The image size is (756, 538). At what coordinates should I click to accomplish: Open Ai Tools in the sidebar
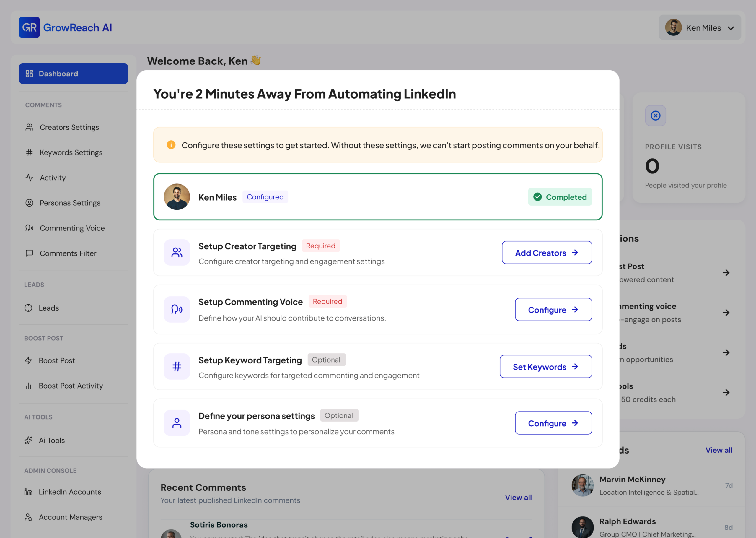coord(45,440)
